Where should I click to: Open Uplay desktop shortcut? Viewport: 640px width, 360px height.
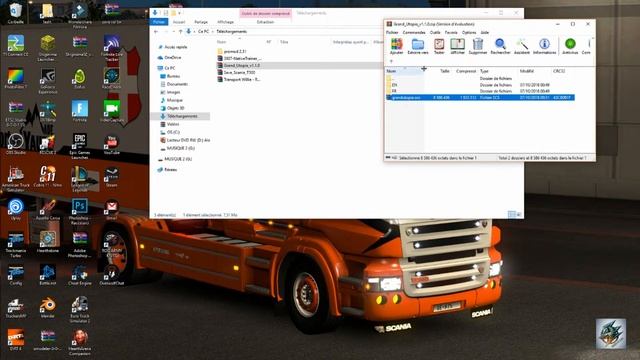[x=16, y=209]
